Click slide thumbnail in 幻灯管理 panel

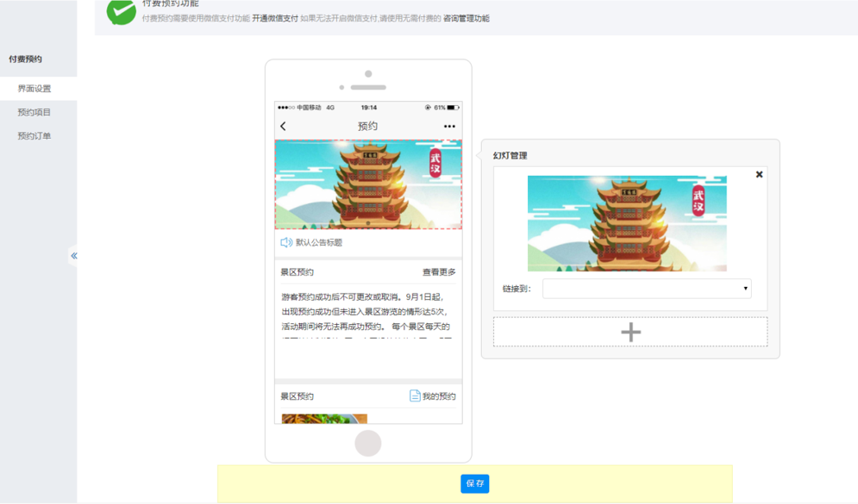pos(627,223)
